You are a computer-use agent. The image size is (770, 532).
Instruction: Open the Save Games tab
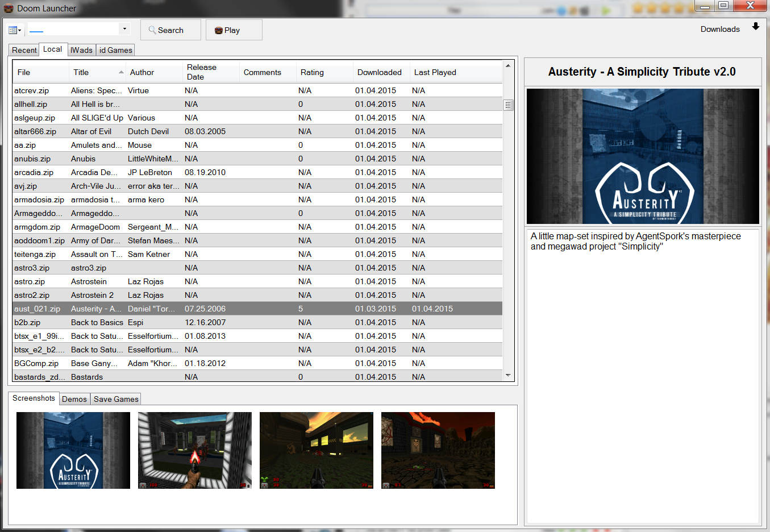pyautogui.click(x=116, y=399)
